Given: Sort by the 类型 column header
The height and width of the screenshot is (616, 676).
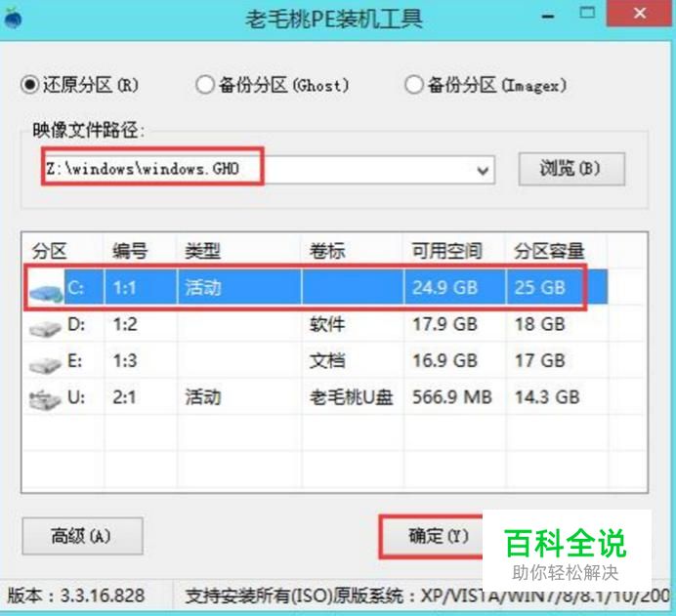Looking at the screenshot, I should [203, 251].
